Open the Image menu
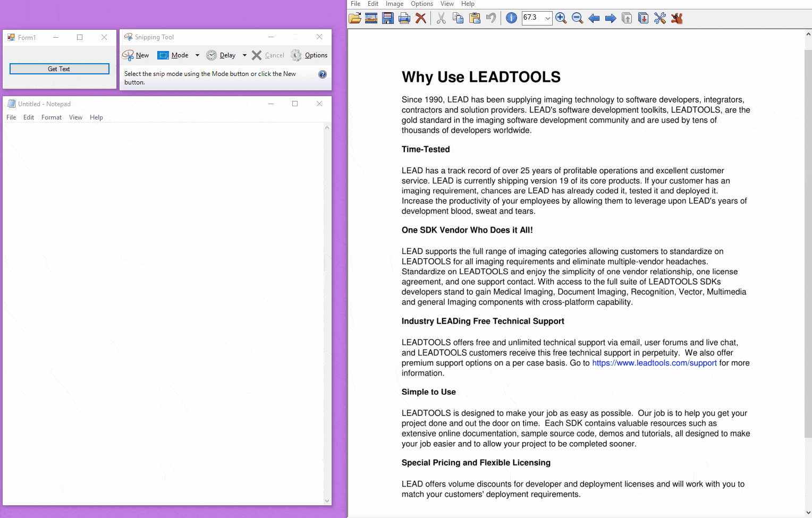The image size is (812, 518). tap(394, 4)
